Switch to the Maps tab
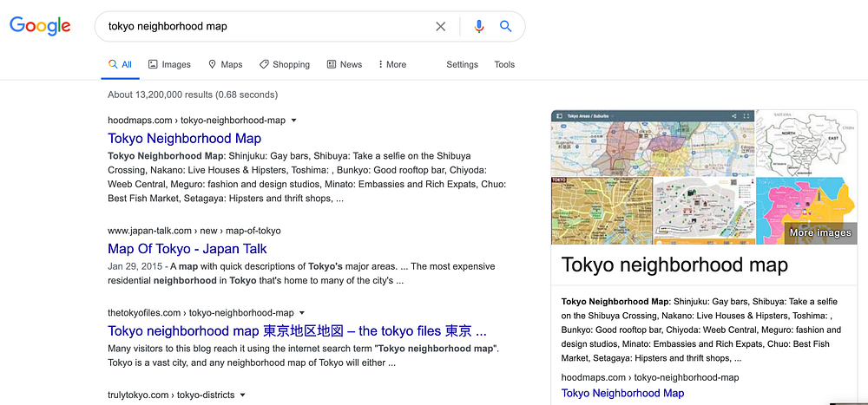The height and width of the screenshot is (405, 868). [225, 64]
